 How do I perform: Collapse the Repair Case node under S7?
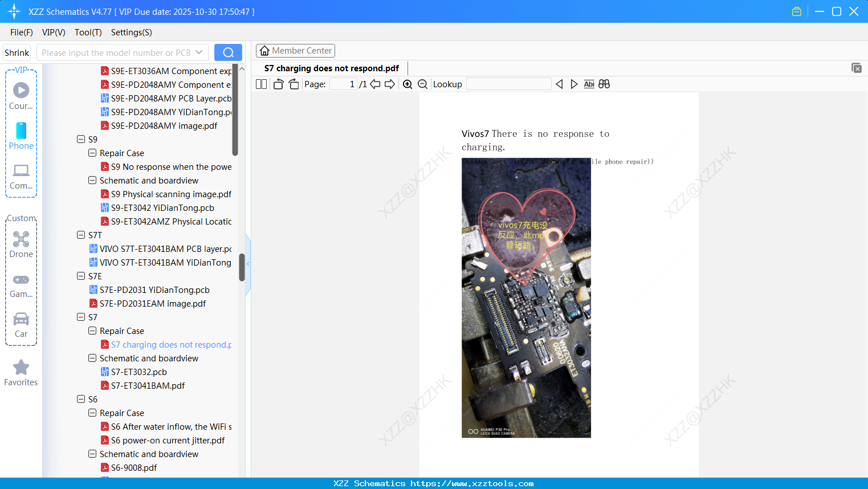click(92, 331)
